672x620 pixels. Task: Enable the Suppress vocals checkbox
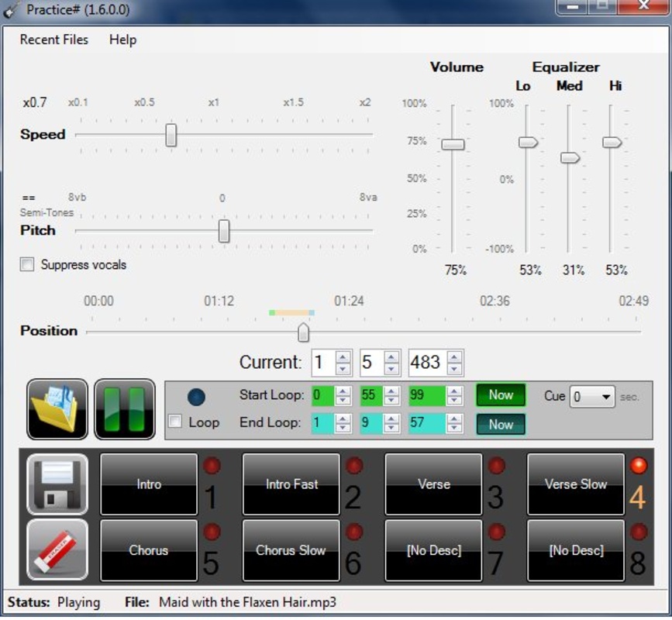[27, 264]
